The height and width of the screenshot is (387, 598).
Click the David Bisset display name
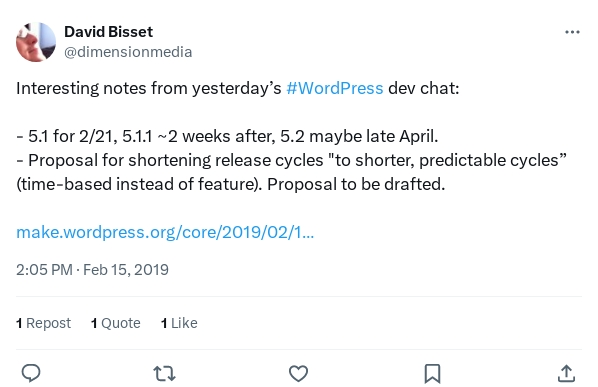pos(108,32)
